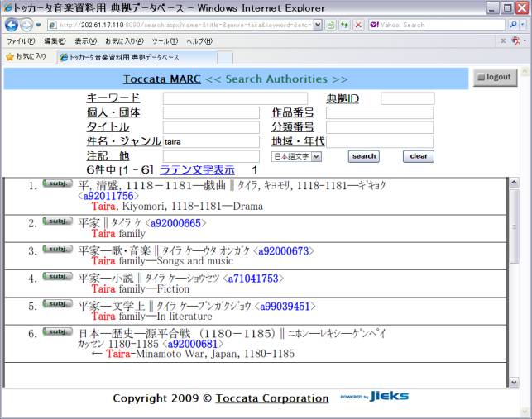This screenshot has width=532, height=419.
Task: Click the 地域・年代 input field
Action: pyautogui.click(x=380, y=141)
